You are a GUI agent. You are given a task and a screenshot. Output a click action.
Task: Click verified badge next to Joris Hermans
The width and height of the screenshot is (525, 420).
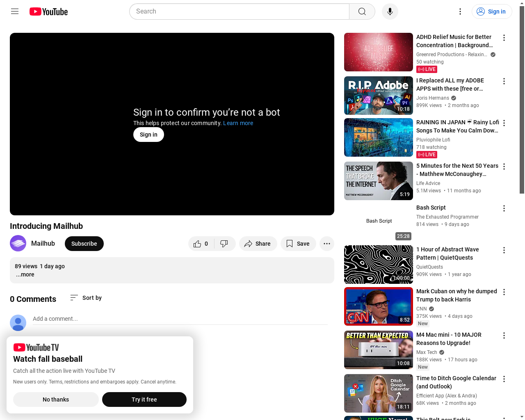point(454,98)
